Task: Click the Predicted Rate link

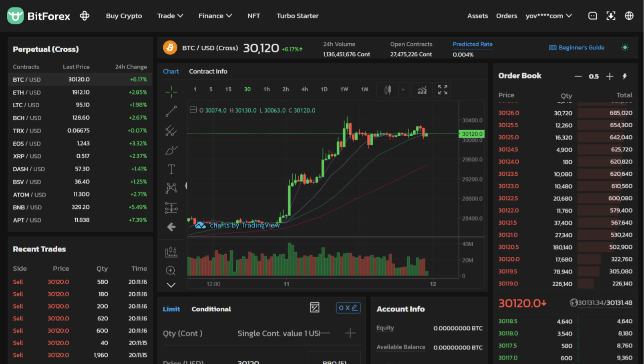Action: tap(473, 44)
